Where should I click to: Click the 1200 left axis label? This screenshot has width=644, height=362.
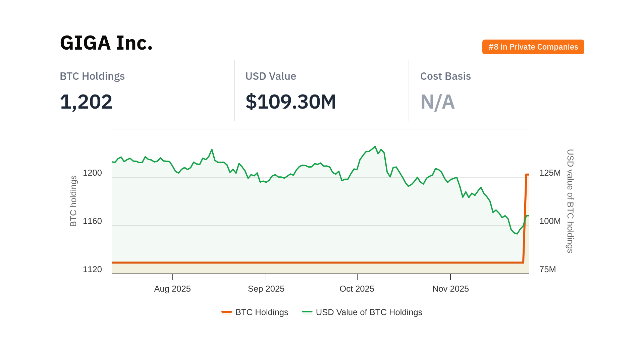pyautogui.click(x=92, y=173)
